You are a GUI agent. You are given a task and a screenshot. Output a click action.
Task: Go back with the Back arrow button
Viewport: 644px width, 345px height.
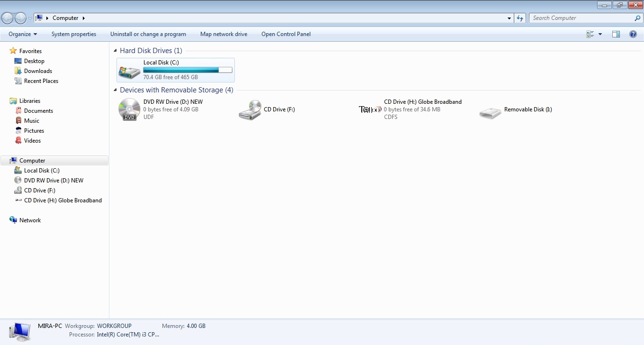click(8, 18)
